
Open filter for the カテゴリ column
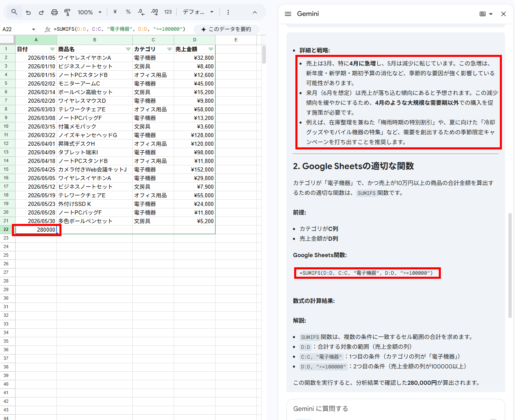coord(169,49)
